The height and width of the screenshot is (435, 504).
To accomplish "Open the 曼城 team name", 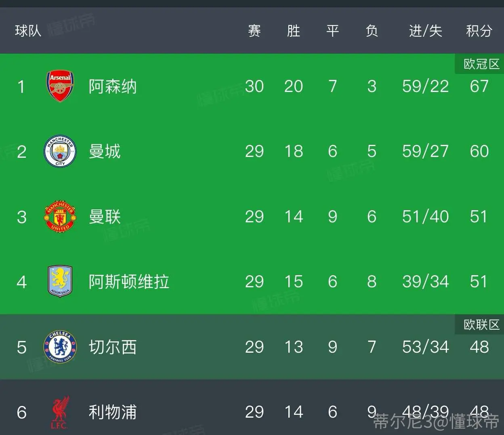I will [105, 151].
